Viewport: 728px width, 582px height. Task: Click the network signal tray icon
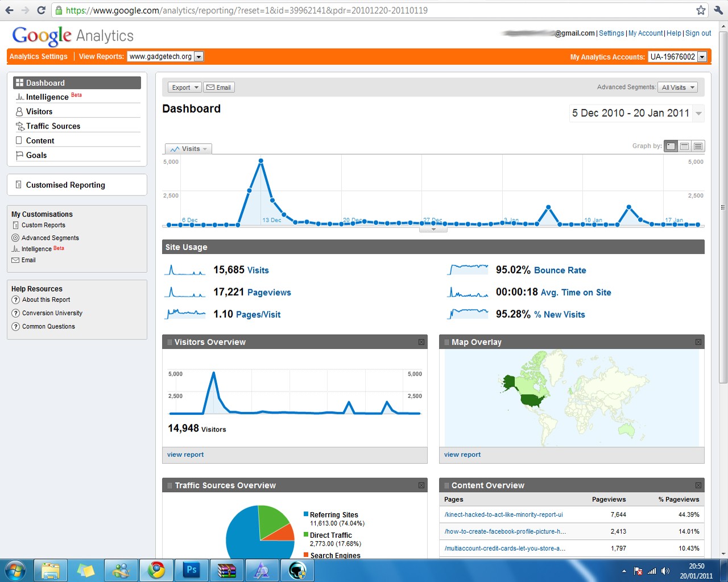point(652,571)
